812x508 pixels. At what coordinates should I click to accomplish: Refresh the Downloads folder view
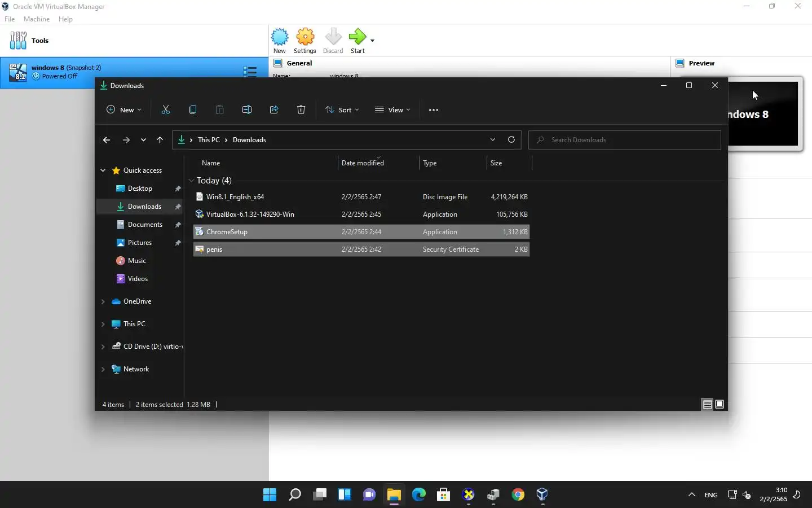[511, 140]
